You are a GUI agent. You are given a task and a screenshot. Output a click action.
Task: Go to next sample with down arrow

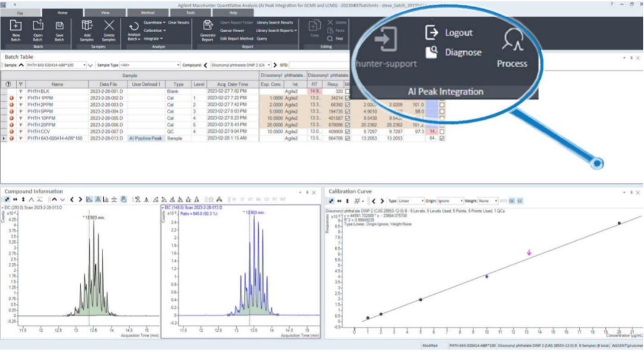point(91,65)
